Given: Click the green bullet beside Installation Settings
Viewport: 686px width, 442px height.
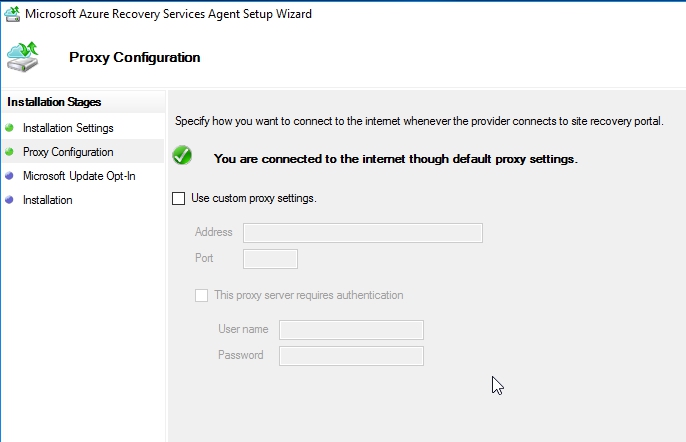Looking at the screenshot, I should [10, 128].
